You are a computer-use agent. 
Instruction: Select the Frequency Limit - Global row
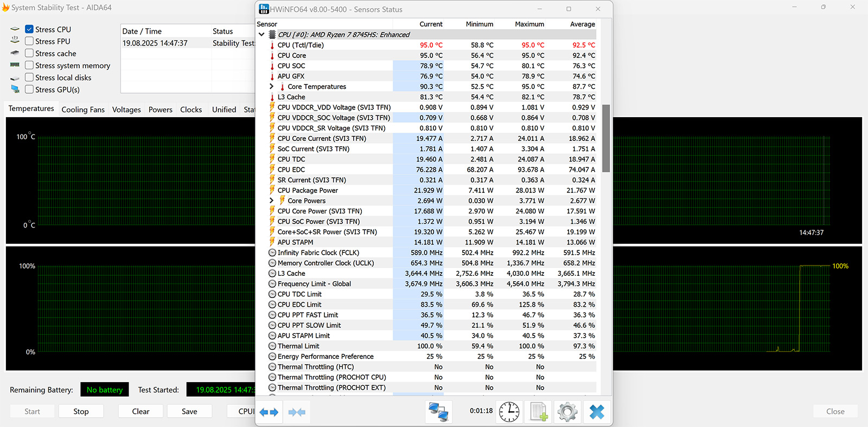point(426,284)
